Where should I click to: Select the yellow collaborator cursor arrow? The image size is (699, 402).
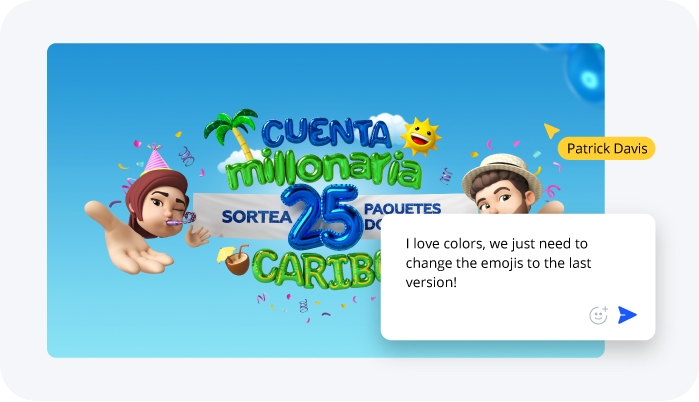(551, 131)
